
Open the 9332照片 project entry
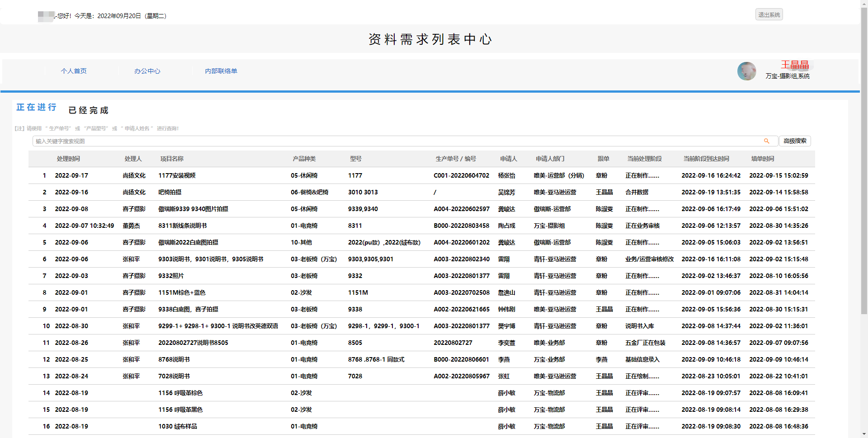(171, 276)
